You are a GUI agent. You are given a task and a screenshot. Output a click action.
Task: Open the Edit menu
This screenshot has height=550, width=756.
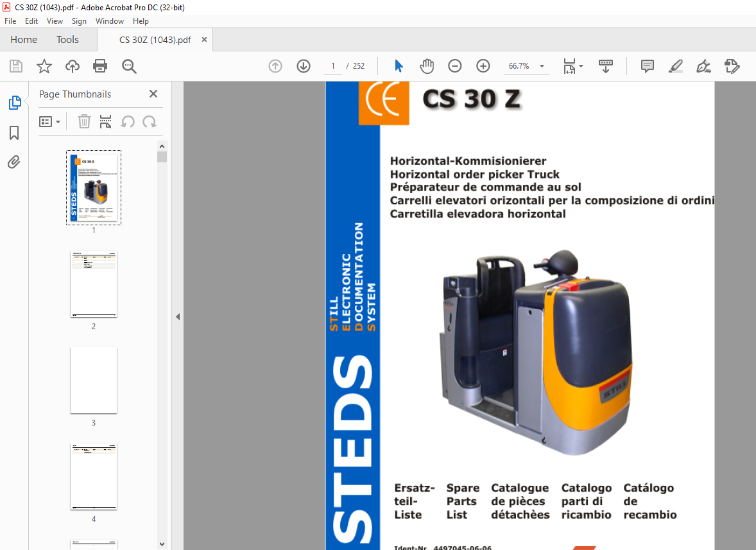click(31, 21)
